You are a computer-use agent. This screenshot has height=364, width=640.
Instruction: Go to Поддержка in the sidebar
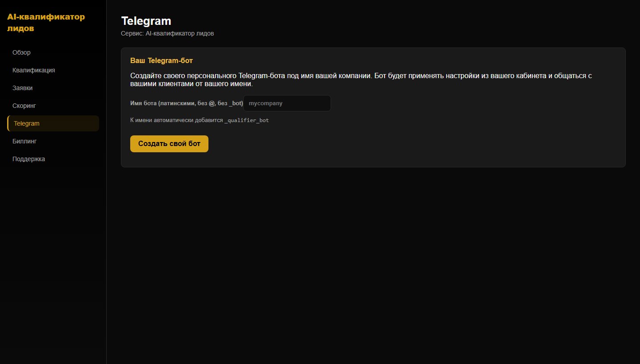53,159
